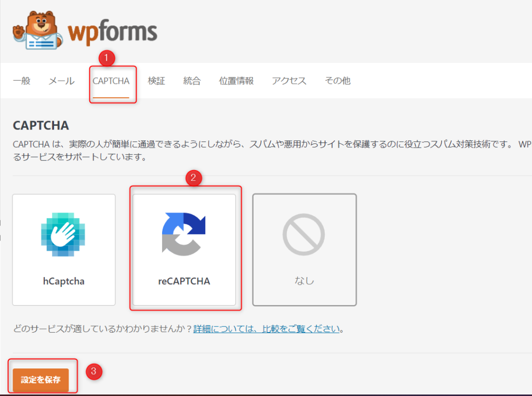Screen dimensions: 532x396
Task: Switch to the CAPTCHA tab
Action: [111, 81]
